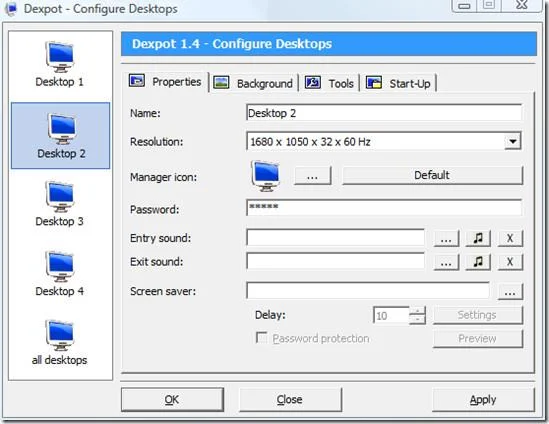Select the Desktop 4 monitor icon
The width and height of the screenshot is (549, 424).
60,266
